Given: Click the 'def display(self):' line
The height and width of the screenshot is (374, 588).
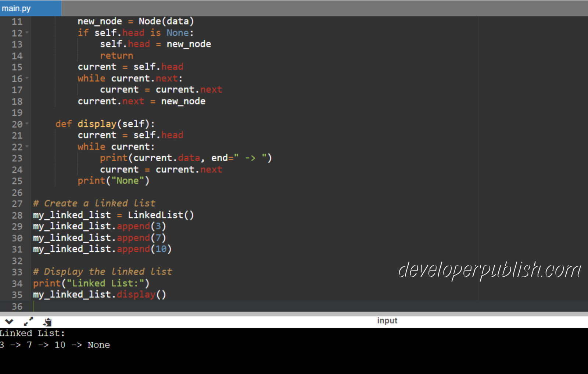Looking at the screenshot, I should click(x=105, y=124).
